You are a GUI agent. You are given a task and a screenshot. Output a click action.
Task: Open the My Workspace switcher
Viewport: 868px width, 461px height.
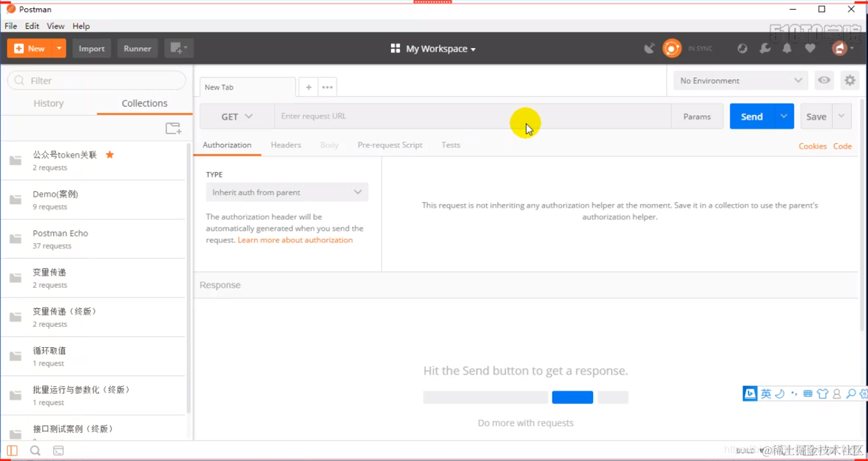(434, 49)
